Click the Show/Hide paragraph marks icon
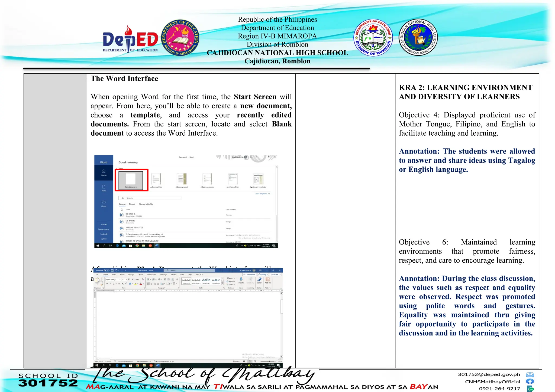The width and height of the screenshot is (555, 392). pyautogui.click(x=177, y=279)
